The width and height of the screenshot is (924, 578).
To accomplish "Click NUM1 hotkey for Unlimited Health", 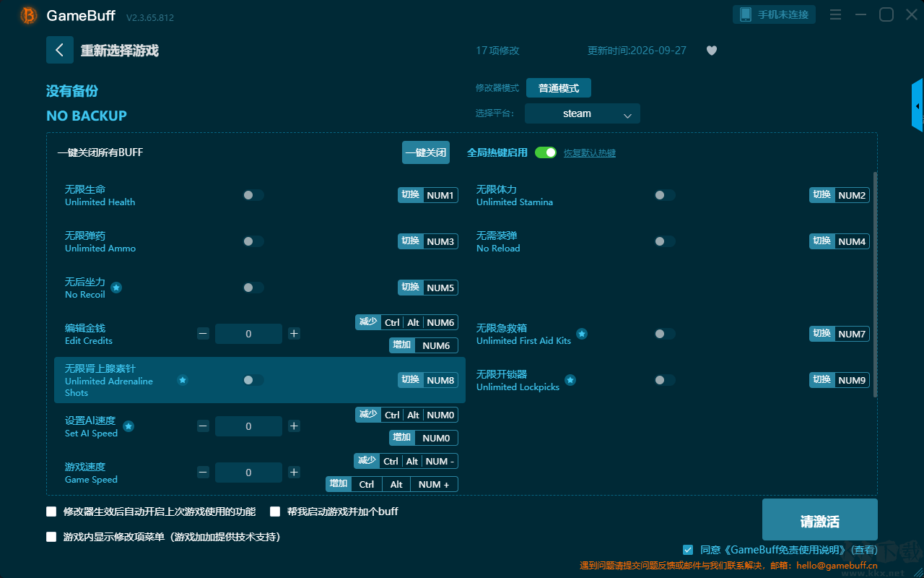I will (x=440, y=195).
